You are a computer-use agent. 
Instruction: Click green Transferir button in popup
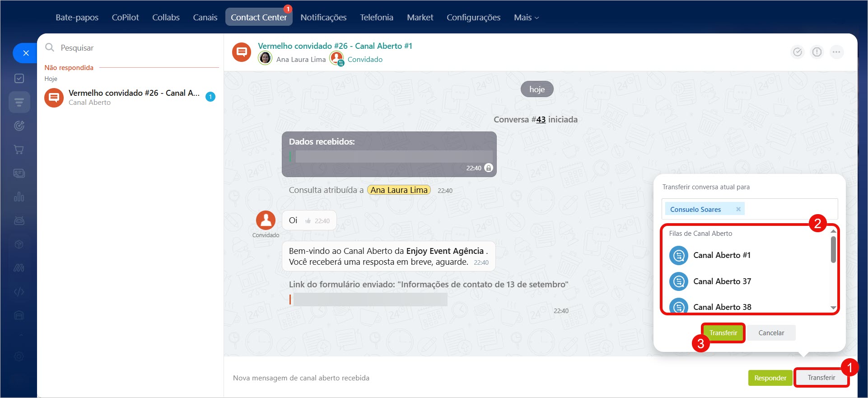[723, 333]
